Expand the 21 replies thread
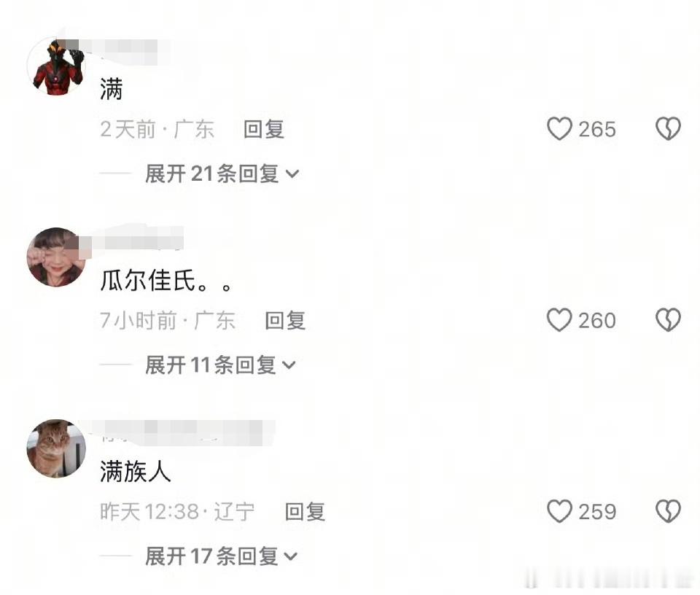This screenshot has height=595, width=700. pos(222,174)
